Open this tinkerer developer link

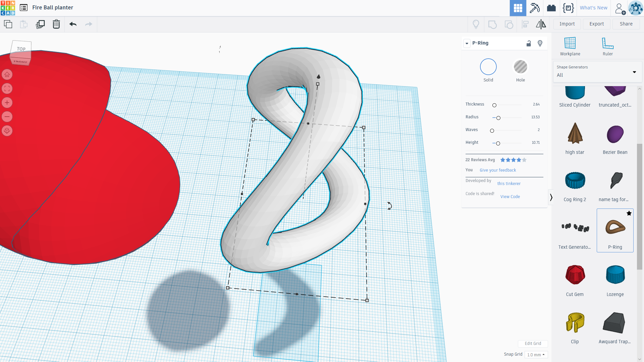pos(509,184)
